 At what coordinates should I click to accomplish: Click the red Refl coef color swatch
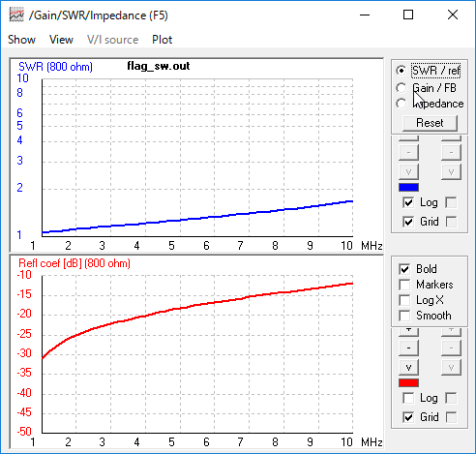408,383
